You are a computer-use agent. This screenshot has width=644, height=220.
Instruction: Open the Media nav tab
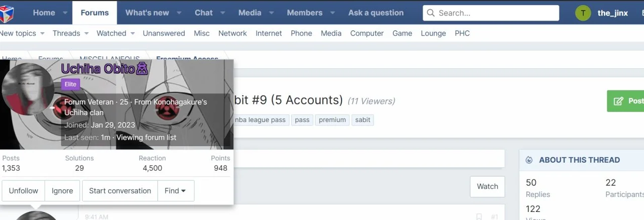[250, 13]
